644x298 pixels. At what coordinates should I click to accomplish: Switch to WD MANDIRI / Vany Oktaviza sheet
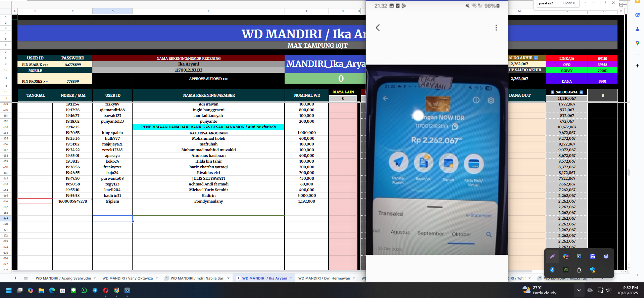tap(128, 278)
